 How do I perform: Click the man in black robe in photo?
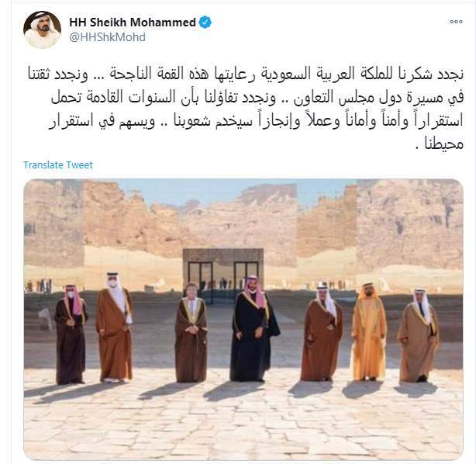pyautogui.click(x=254, y=328)
